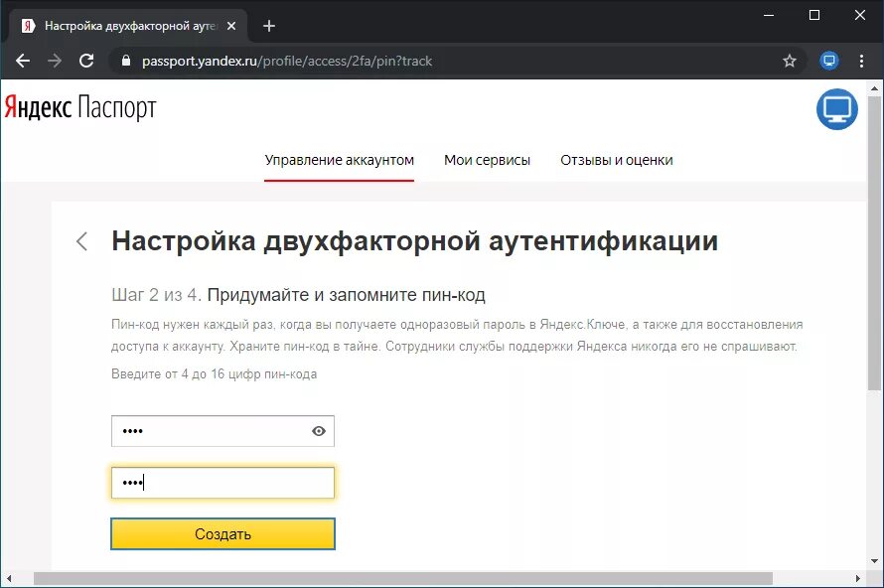Click the browser forward arrow
The width and height of the screenshot is (884, 588).
point(55,61)
